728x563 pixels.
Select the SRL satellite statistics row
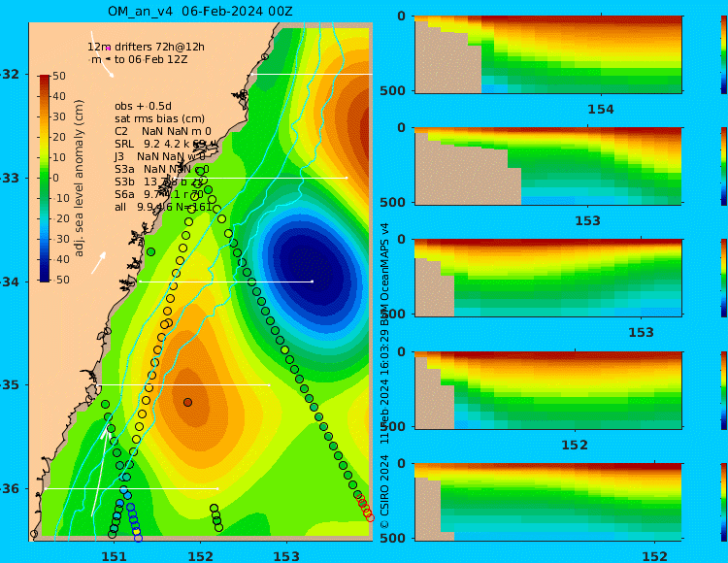click(x=165, y=144)
